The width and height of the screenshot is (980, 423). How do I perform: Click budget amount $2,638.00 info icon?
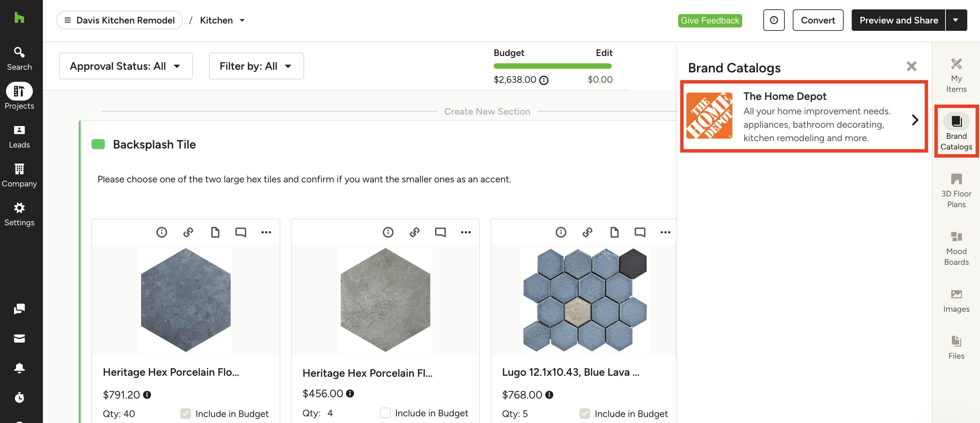point(544,80)
